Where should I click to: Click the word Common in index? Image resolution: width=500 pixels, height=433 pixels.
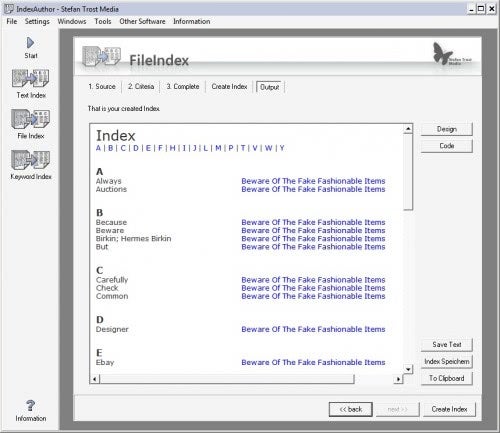coord(112,296)
